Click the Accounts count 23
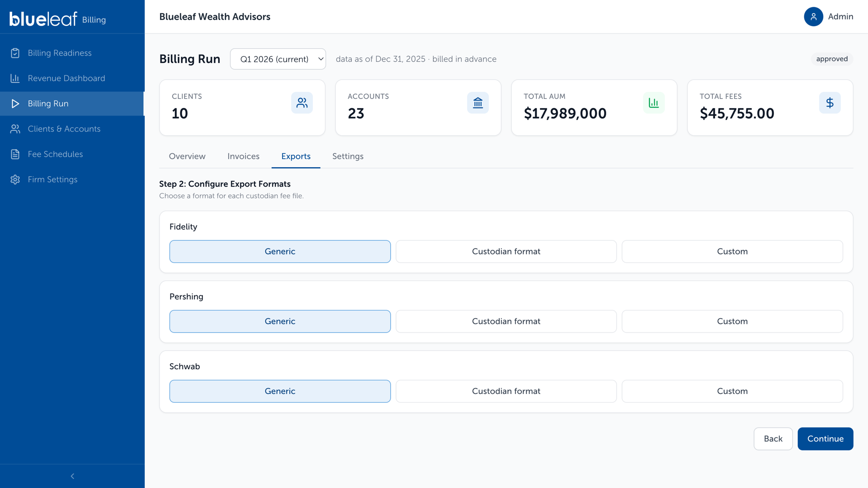 click(356, 113)
